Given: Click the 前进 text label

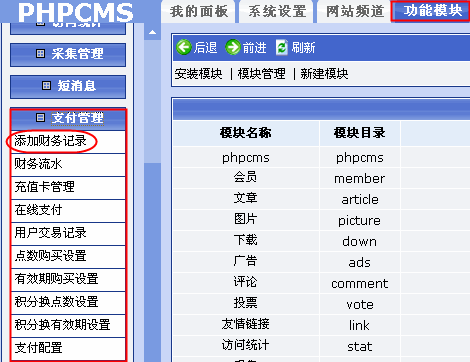Looking at the screenshot, I should 254,47.
